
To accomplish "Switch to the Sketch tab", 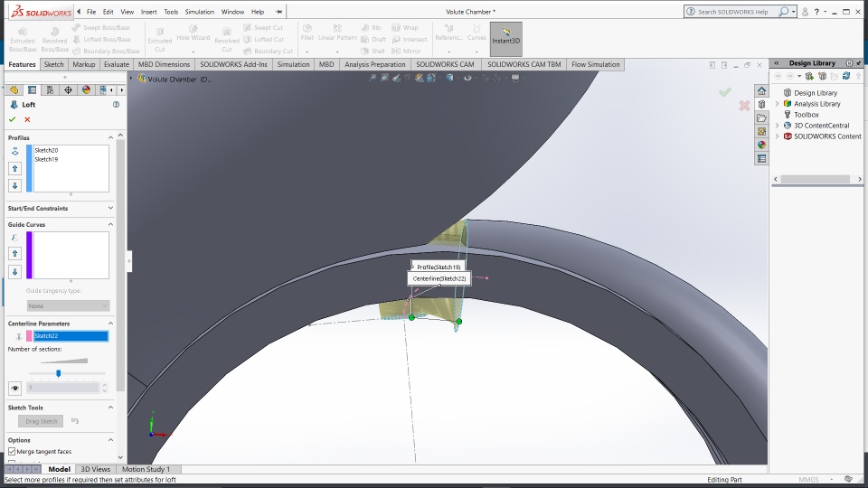I will coord(53,64).
